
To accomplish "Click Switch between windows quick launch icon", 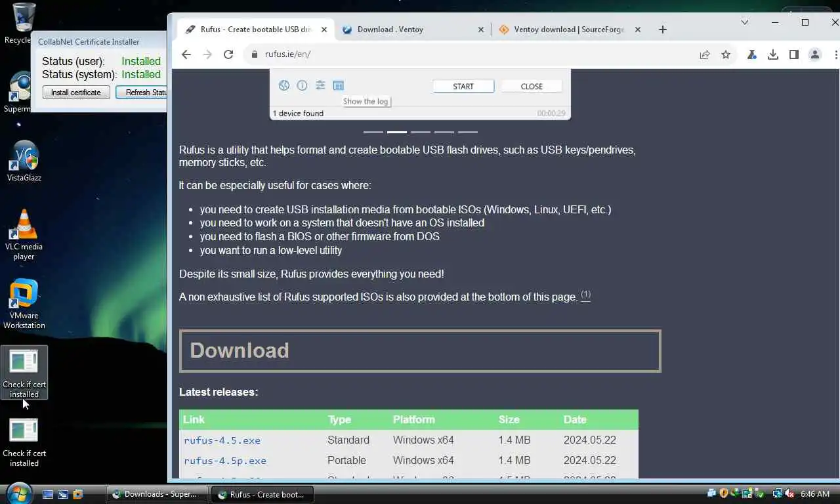I will tap(63, 494).
